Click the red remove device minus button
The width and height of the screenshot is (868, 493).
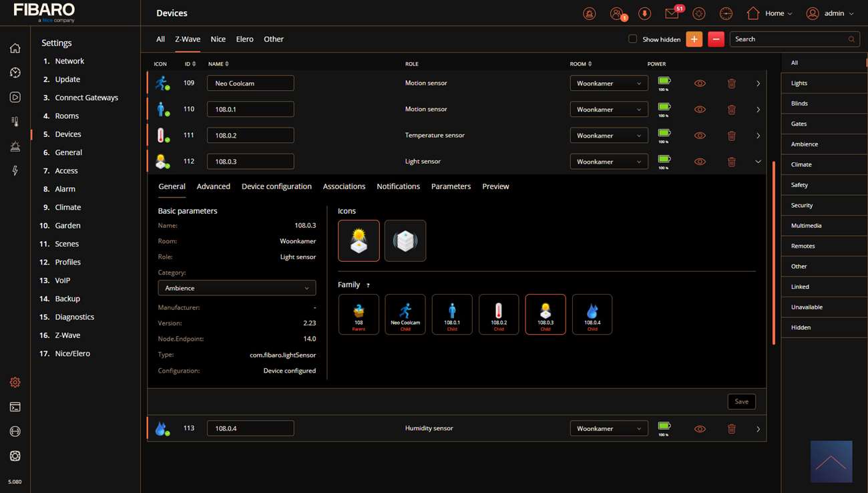point(716,39)
